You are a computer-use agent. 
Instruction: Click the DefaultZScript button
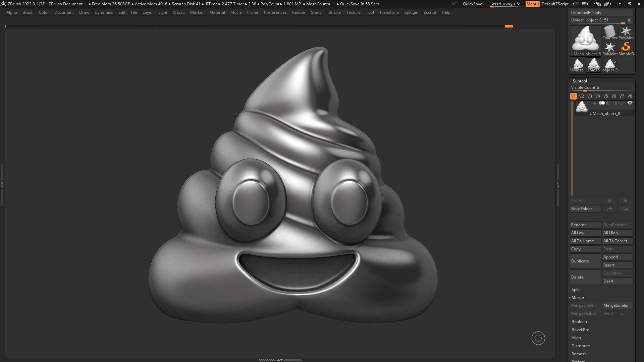pyautogui.click(x=555, y=4)
